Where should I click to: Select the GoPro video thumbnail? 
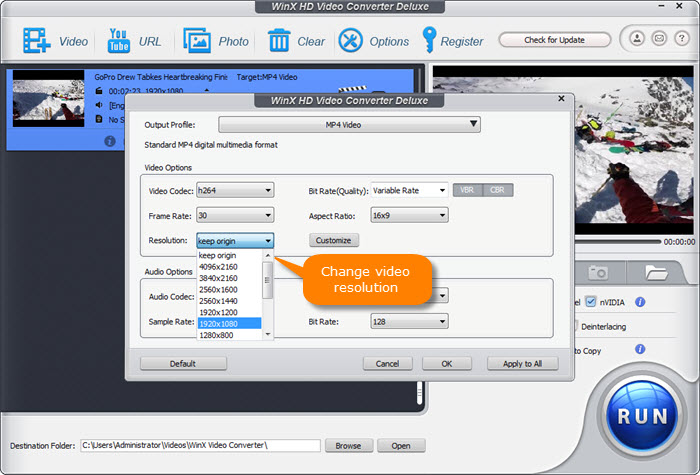48,98
